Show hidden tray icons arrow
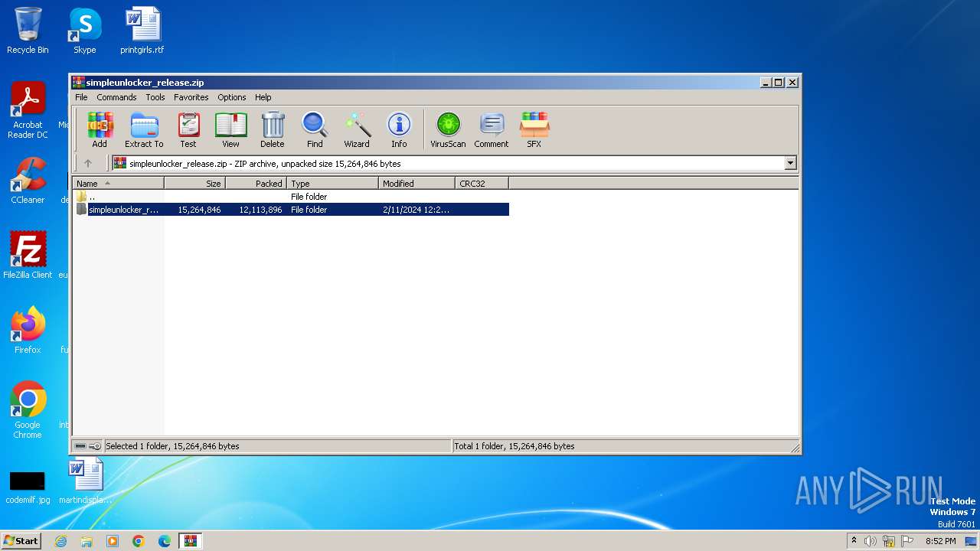 point(854,541)
